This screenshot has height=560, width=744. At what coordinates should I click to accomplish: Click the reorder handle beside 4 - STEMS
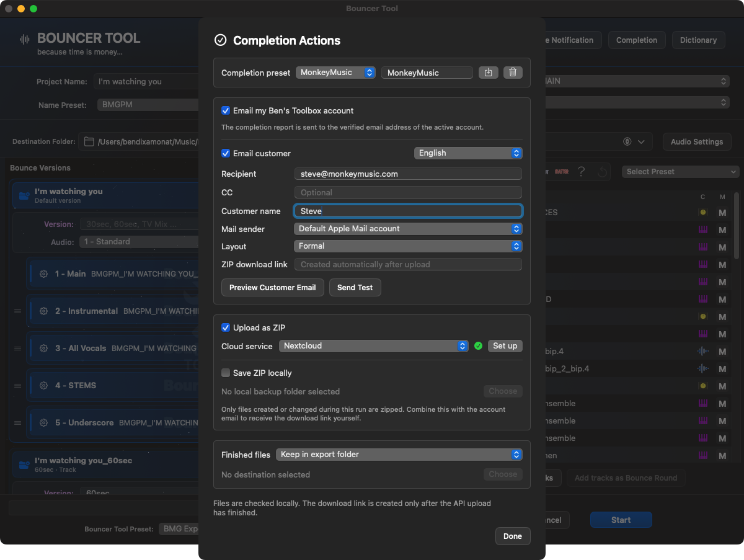tap(18, 386)
